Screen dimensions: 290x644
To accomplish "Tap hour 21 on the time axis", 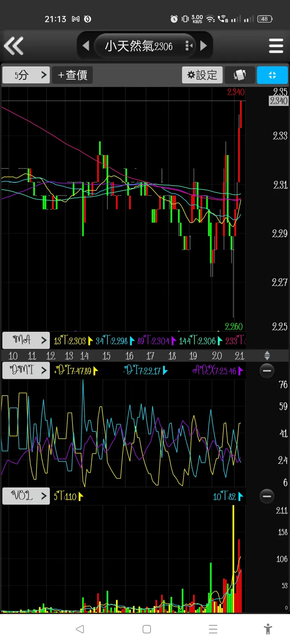I will click(x=239, y=356).
